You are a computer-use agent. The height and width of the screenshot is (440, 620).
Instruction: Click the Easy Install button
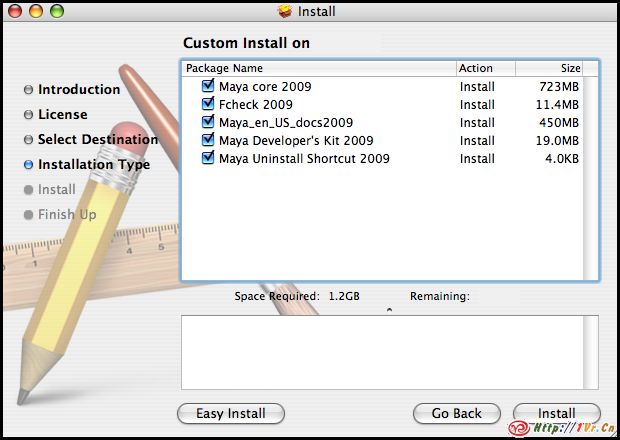[230, 413]
